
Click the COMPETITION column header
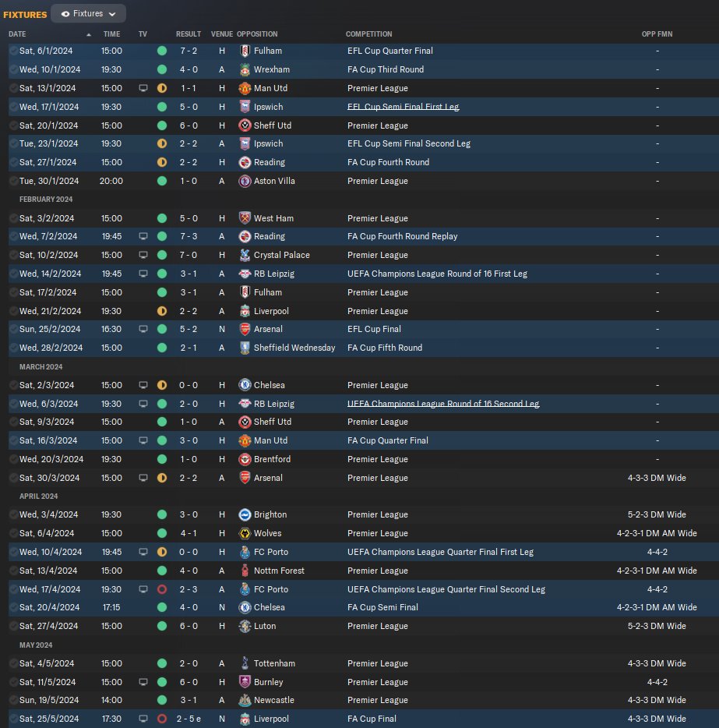368,34
